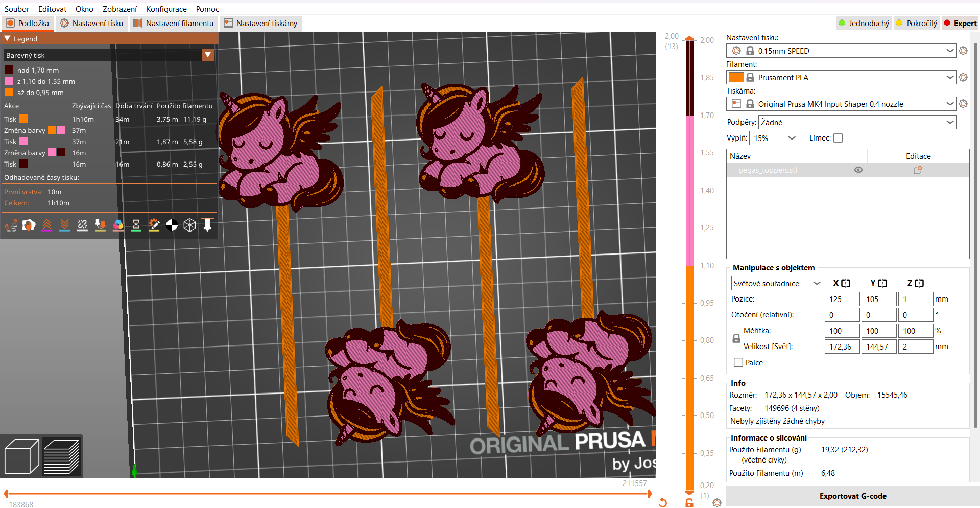
Task: Toggle print pauses hourglass icon
Action: [136, 225]
